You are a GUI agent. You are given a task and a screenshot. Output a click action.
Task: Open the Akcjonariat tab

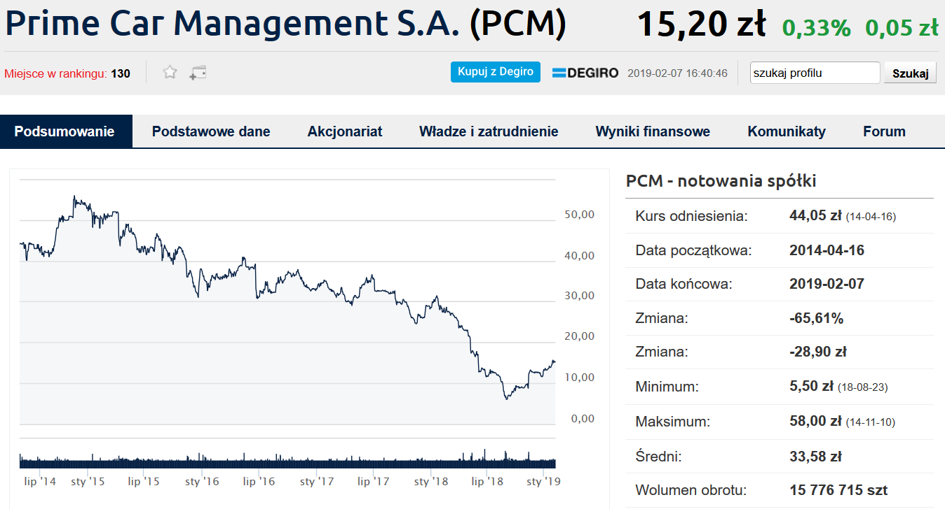345,131
